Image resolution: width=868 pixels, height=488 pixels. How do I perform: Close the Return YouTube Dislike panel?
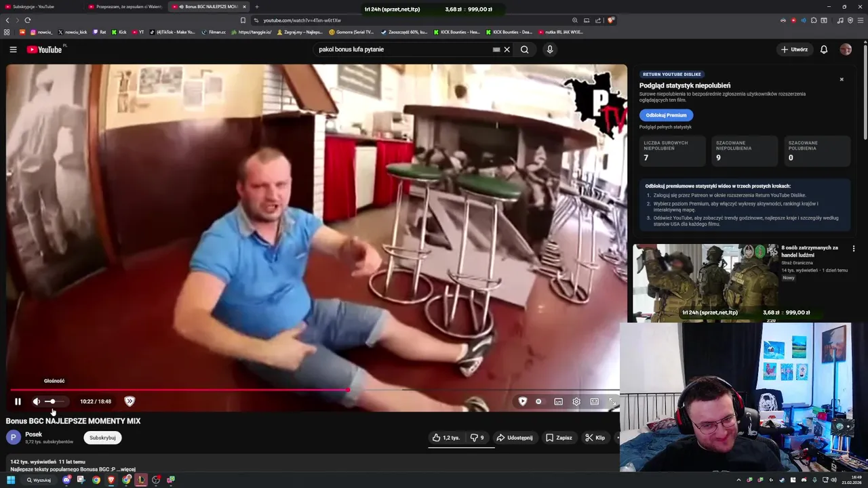(842, 79)
